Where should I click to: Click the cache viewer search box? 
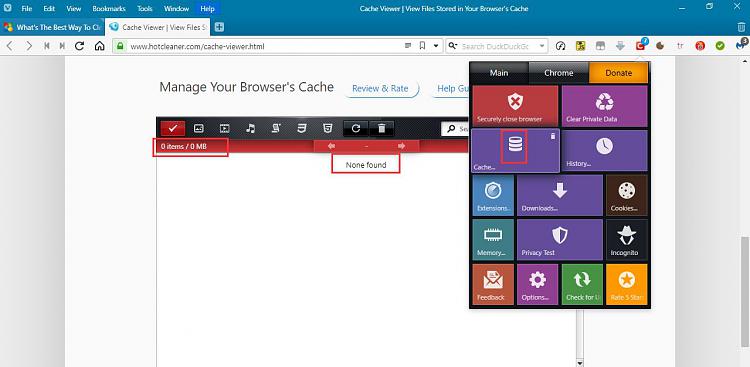click(x=455, y=129)
